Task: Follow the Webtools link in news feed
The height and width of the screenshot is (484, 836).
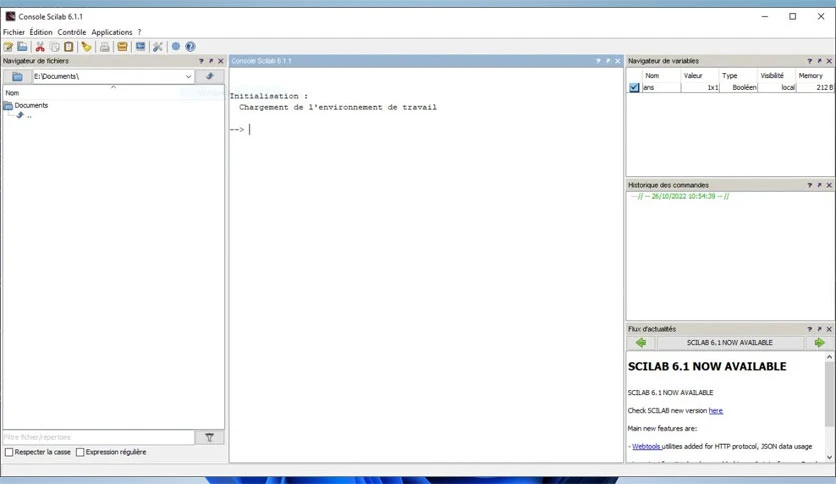Action: pyautogui.click(x=646, y=447)
